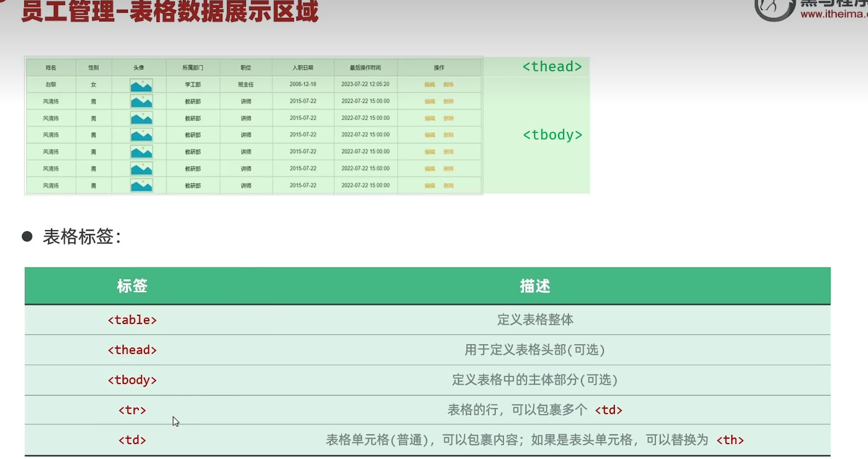Click the 所属部门 column header
This screenshot has width=868, height=459.
pyautogui.click(x=193, y=68)
